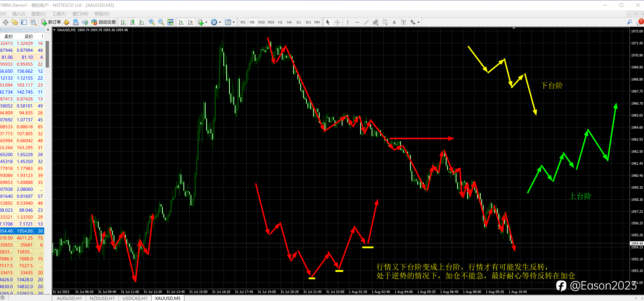Open the 帮助(H) menu
The height and width of the screenshot is (301, 644).
point(102,14)
